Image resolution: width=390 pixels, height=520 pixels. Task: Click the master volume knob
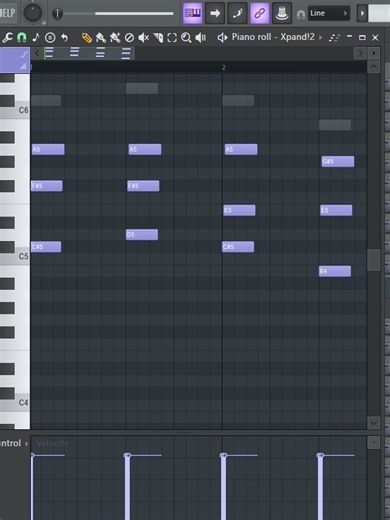coord(33,13)
